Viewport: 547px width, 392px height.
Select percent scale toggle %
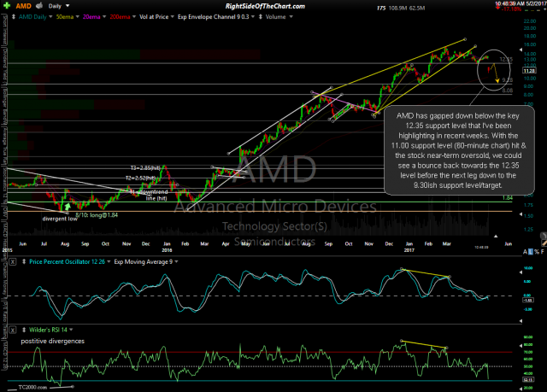537,252
